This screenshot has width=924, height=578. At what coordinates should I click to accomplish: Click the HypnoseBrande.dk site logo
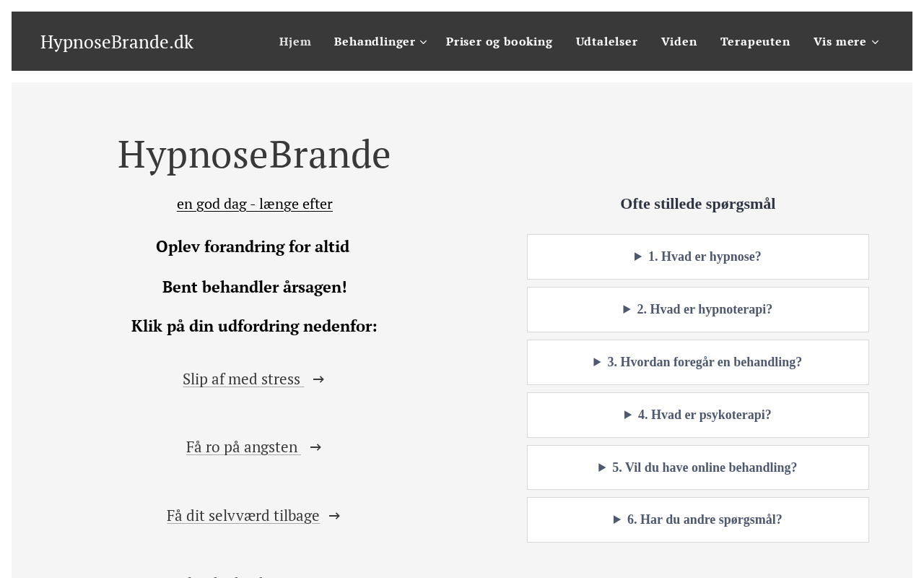(117, 42)
